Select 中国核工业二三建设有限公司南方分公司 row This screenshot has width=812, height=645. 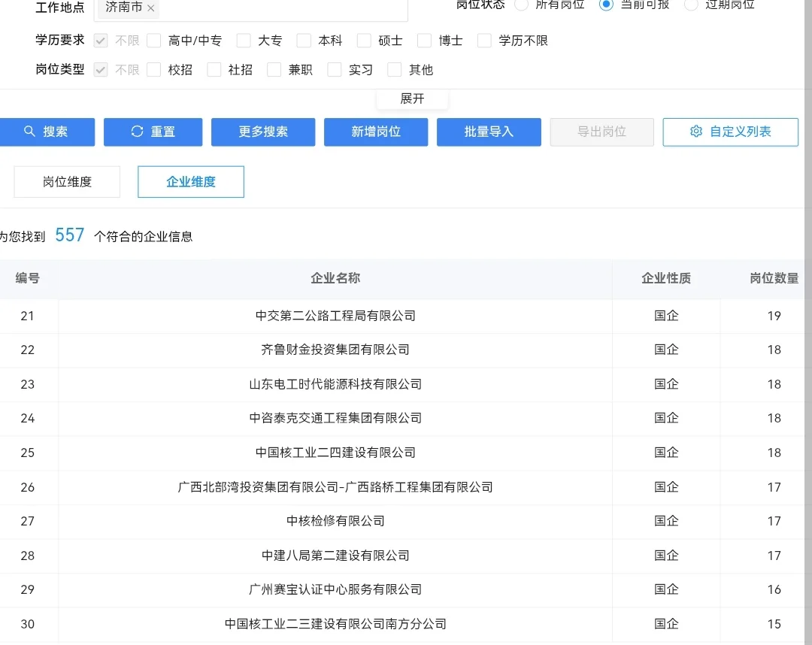(401, 624)
